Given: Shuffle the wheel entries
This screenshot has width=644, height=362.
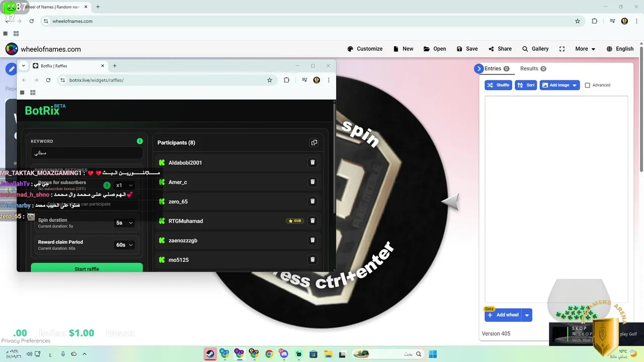Looking at the screenshot, I should coord(498,85).
